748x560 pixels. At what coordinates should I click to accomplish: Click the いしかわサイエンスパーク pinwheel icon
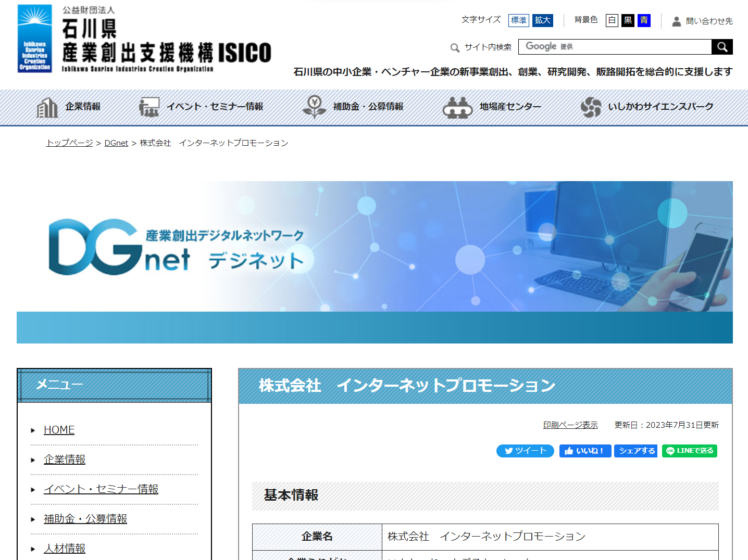(x=592, y=107)
